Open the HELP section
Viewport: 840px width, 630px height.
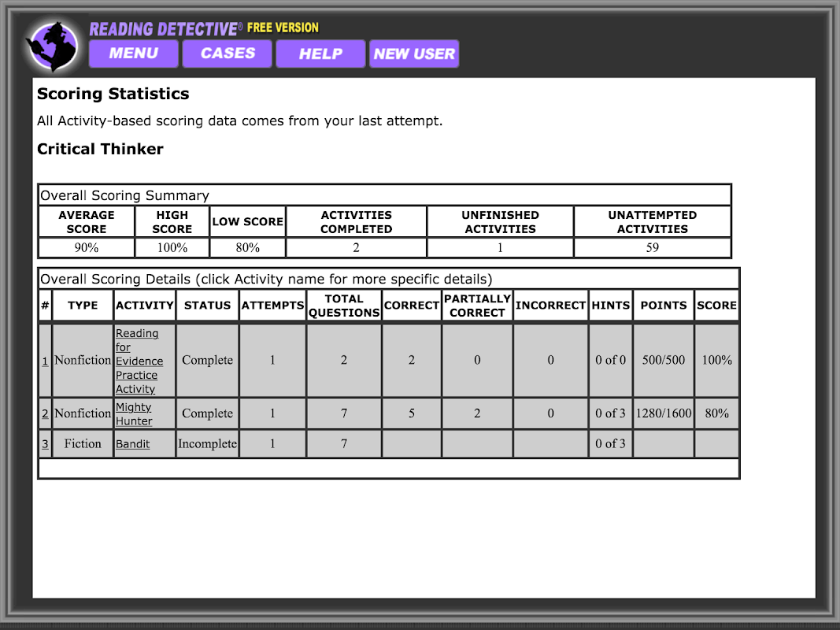320,54
